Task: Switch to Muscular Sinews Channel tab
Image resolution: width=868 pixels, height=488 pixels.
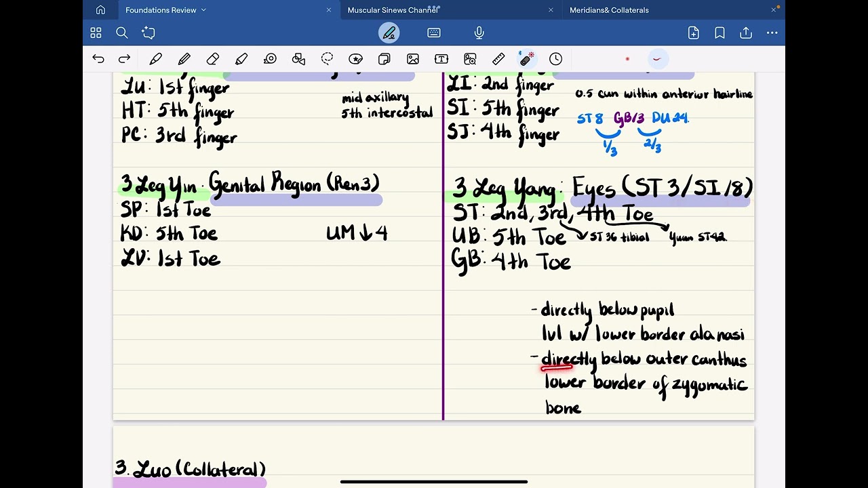Action: 393,10
